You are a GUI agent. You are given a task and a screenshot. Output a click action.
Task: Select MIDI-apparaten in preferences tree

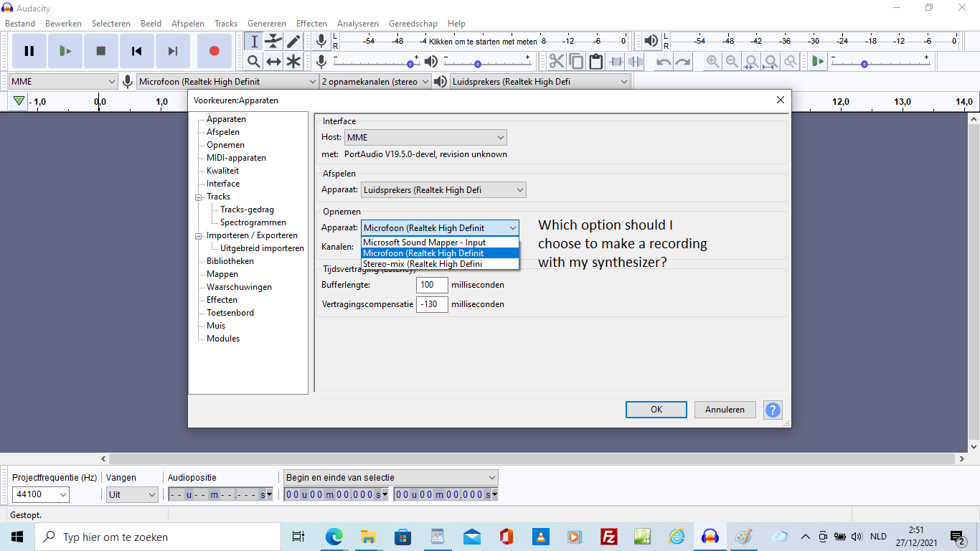pyautogui.click(x=236, y=158)
